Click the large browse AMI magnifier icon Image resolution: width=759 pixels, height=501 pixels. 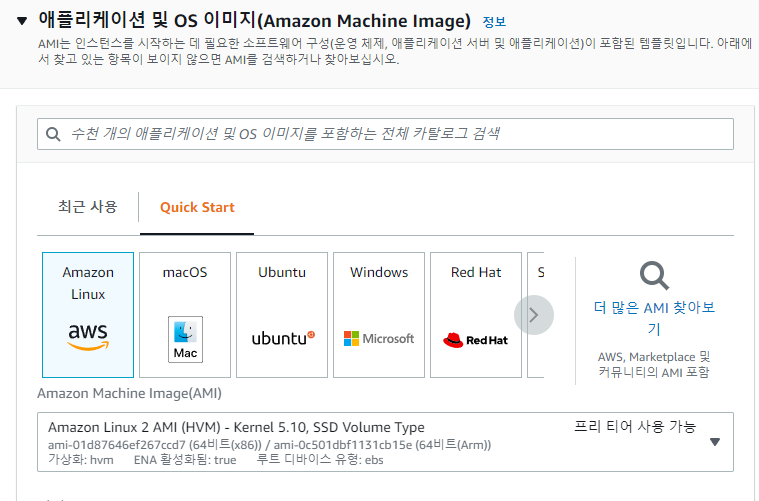pyautogui.click(x=654, y=276)
